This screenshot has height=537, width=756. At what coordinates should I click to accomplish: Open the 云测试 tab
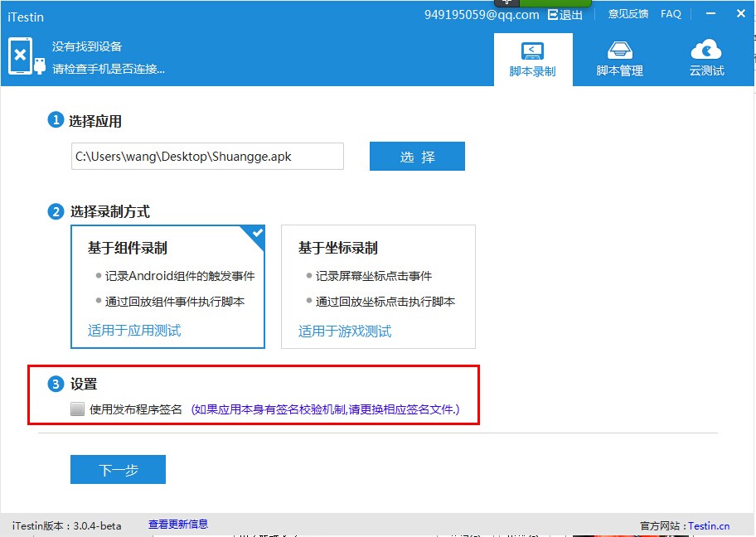pyautogui.click(x=706, y=60)
